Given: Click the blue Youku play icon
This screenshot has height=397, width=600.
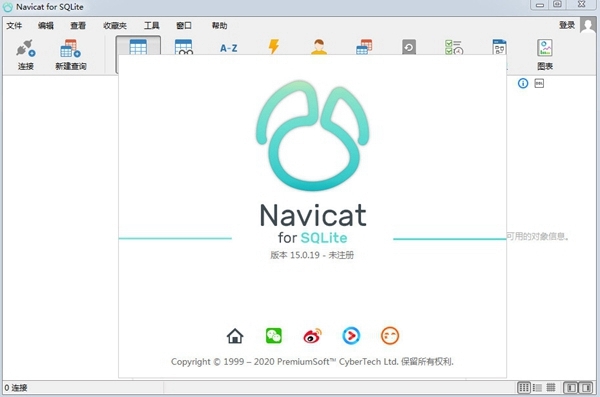Looking at the screenshot, I should coord(351,336).
